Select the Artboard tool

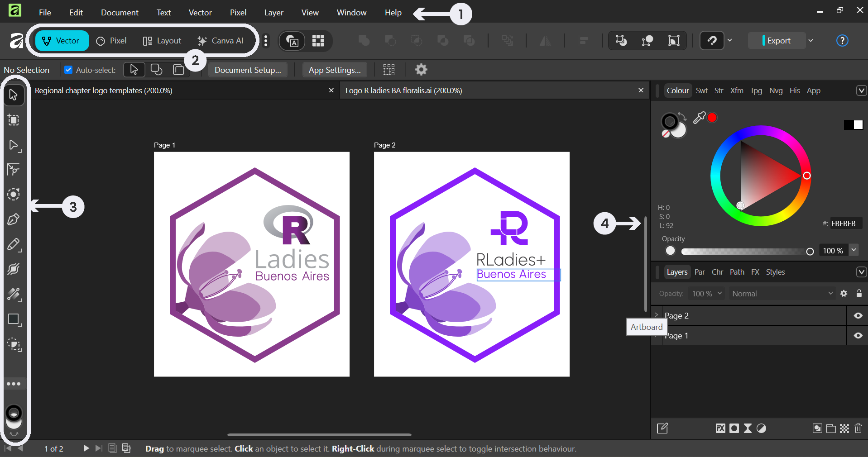[x=14, y=120]
